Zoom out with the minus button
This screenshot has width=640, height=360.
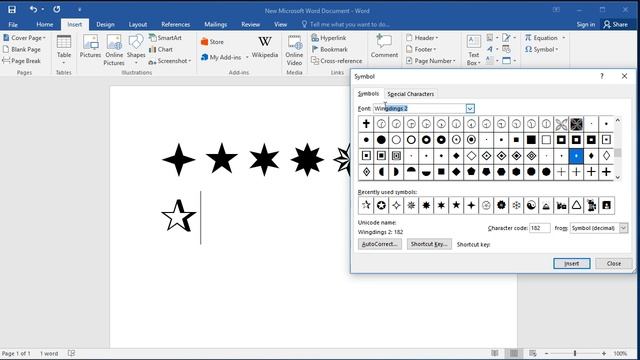547,353
